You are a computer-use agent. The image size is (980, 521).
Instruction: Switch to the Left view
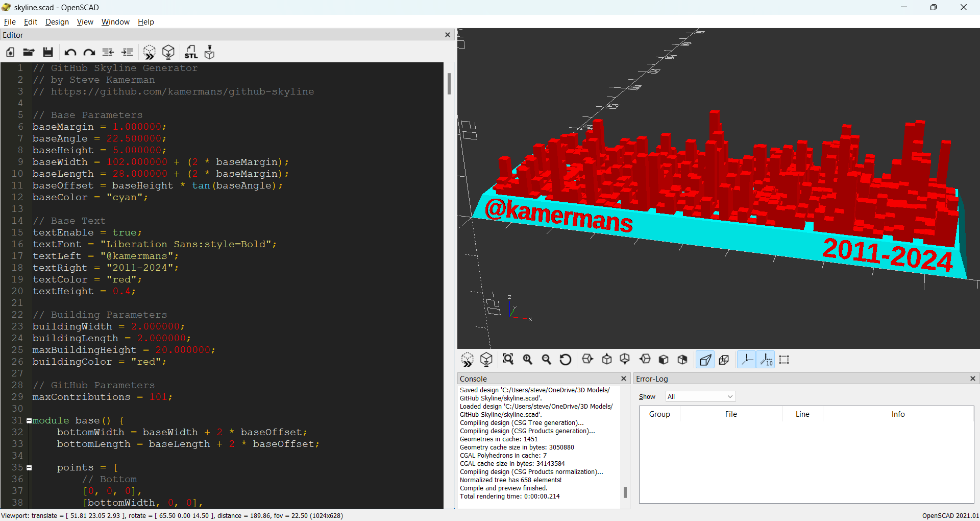645,360
